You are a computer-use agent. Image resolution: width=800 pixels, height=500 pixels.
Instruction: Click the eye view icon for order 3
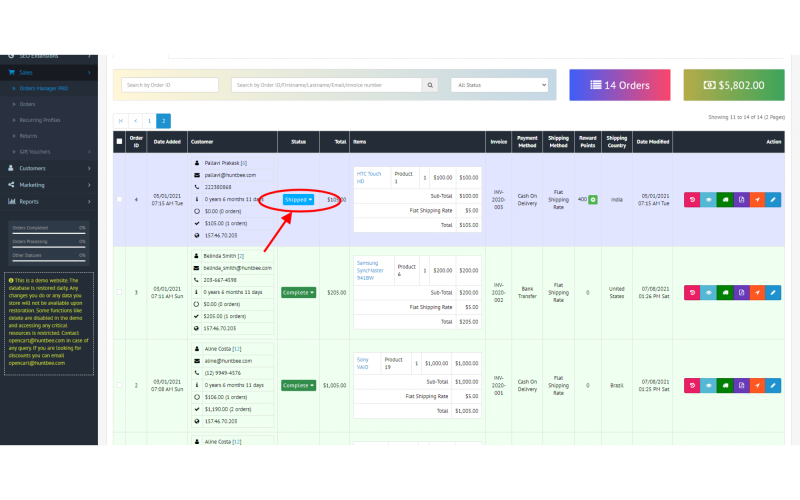coord(708,292)
